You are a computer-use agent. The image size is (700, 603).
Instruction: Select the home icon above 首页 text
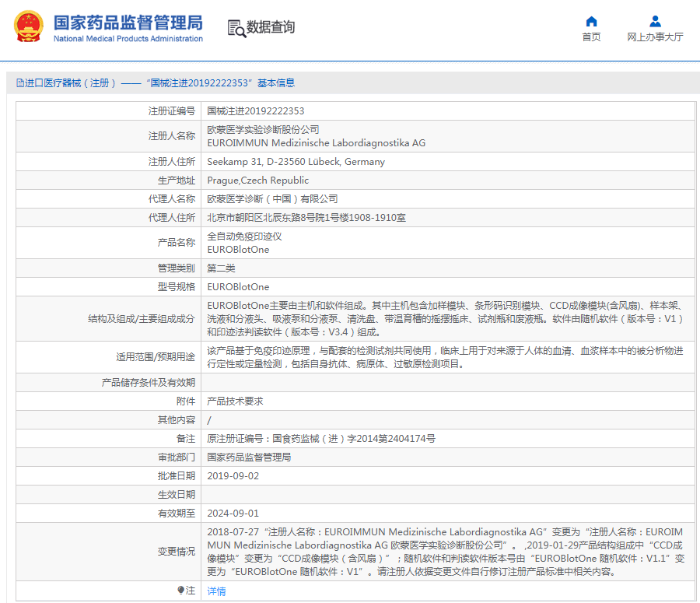[591, 23]
